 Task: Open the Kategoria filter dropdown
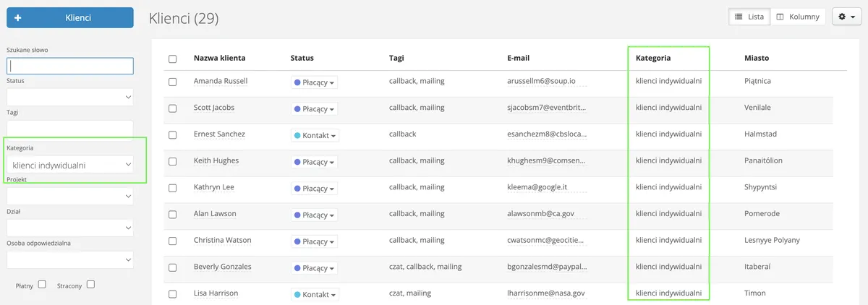point(69,165)
